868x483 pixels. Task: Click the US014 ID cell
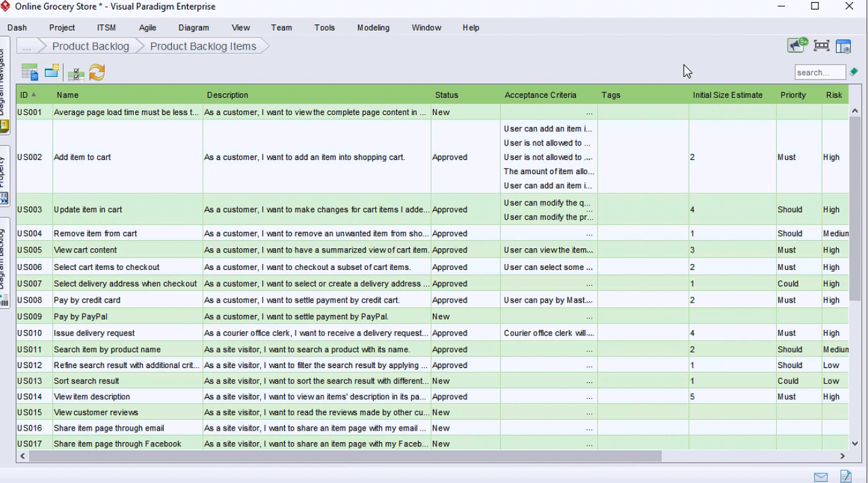point(34,397)
